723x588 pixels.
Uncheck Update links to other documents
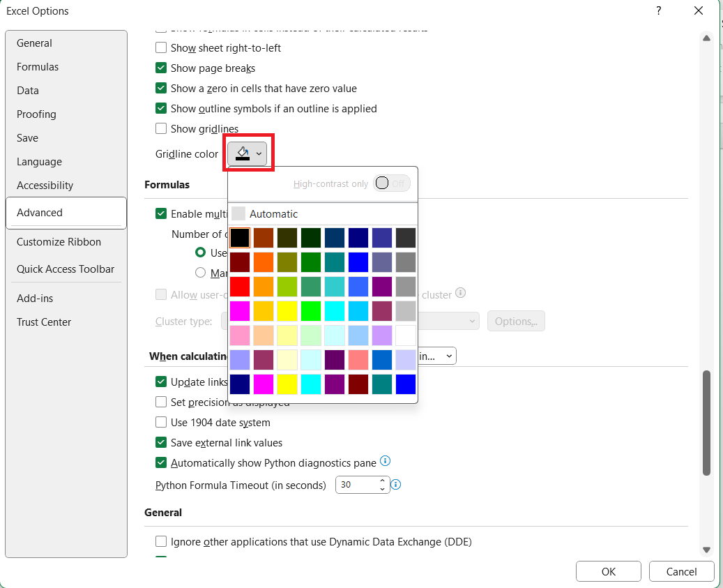[x=161, y=382]
